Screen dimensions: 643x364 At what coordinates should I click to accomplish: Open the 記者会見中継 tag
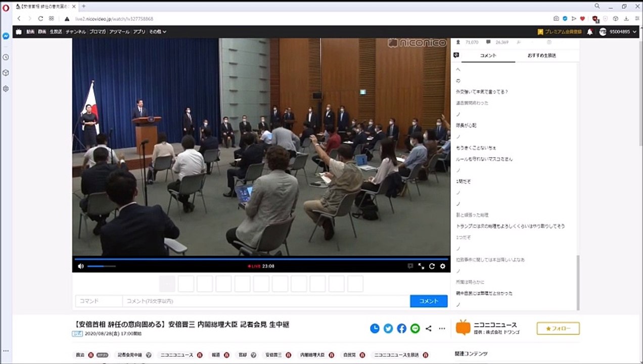click(x=130, y=355)
